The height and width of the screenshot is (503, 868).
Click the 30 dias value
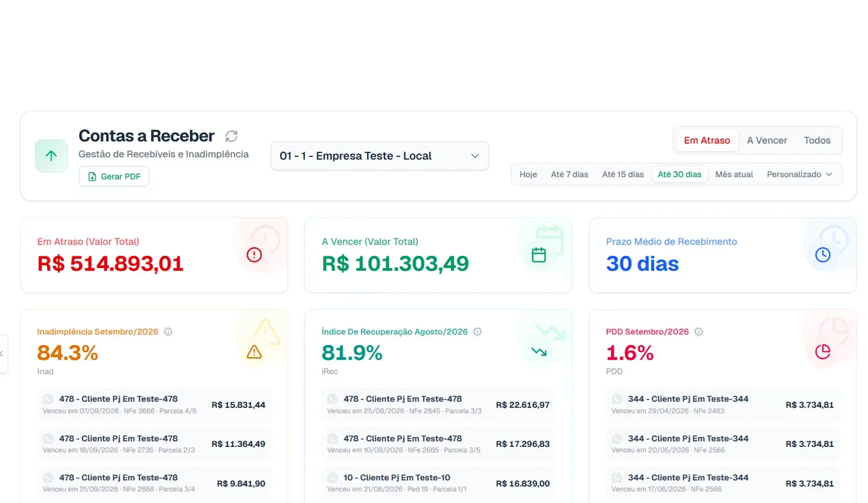642,264
